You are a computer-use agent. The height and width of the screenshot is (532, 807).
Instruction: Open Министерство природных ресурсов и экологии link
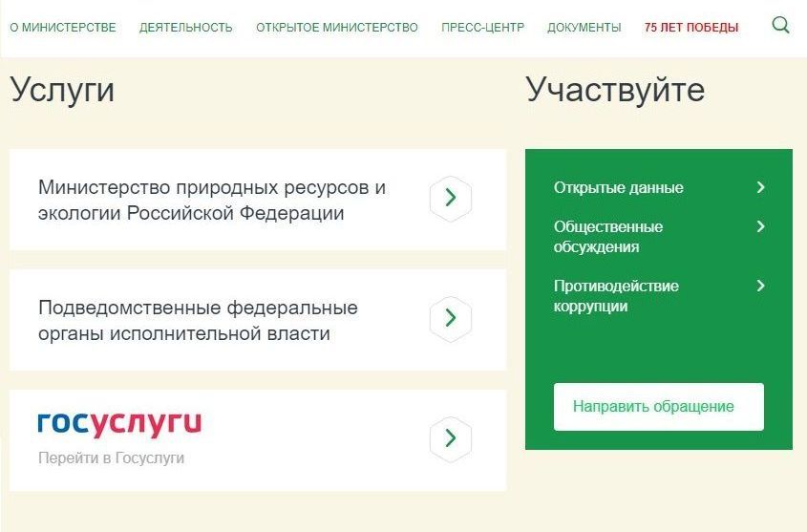[x=211, y=201]
